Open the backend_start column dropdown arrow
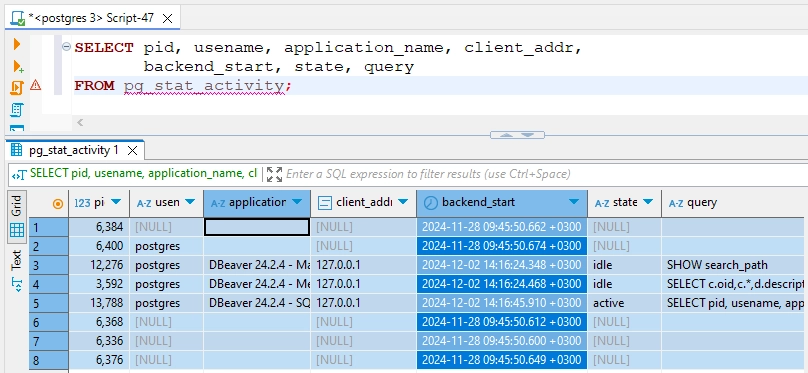This screenshot has height=373, width=808. (574, 202)
